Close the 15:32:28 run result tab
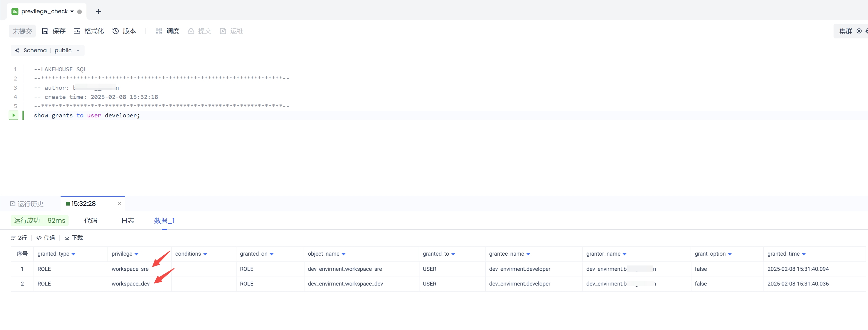Screen dimensions: 868x330 [120, 203]
